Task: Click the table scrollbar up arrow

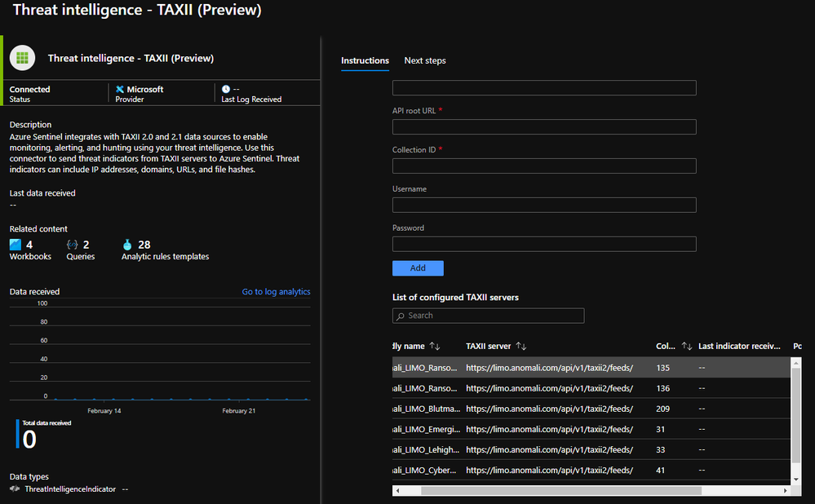Action: [x=795, y=364]
